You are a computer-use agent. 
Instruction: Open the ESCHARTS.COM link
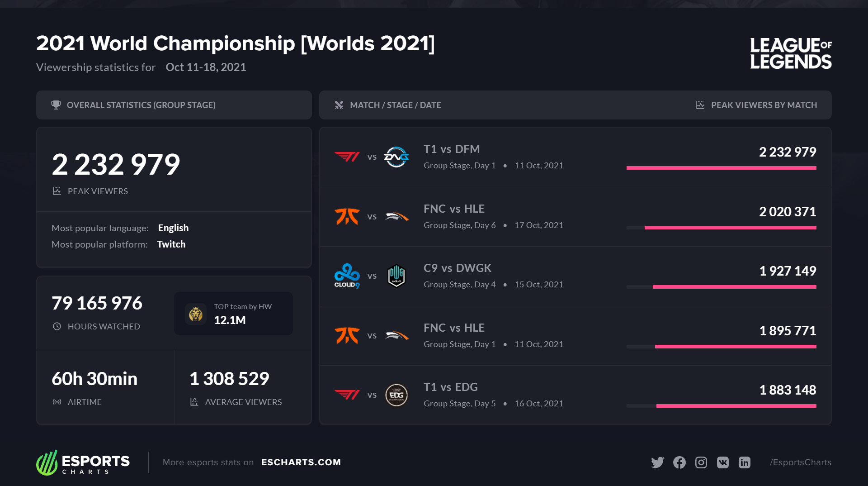pyautogui.click(x=301, y=462)
